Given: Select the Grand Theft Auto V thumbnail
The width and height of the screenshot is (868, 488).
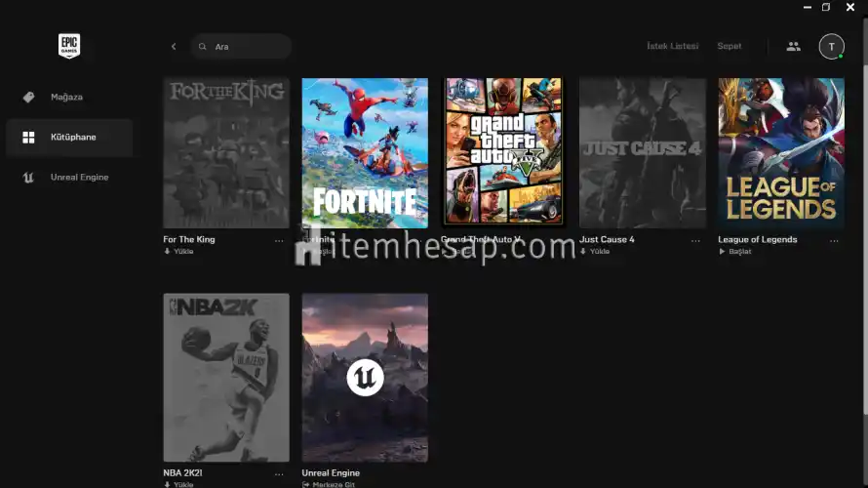Looking at the screenshot, I should [x=503, y=151].
